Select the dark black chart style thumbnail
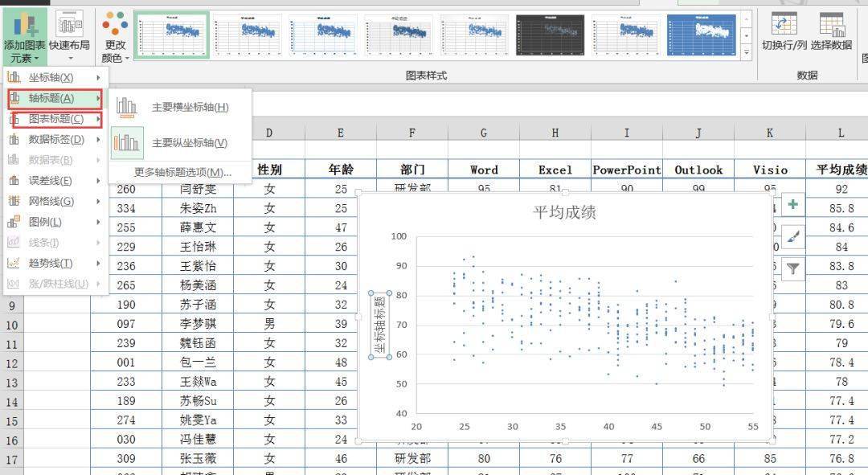 [551, 35]
